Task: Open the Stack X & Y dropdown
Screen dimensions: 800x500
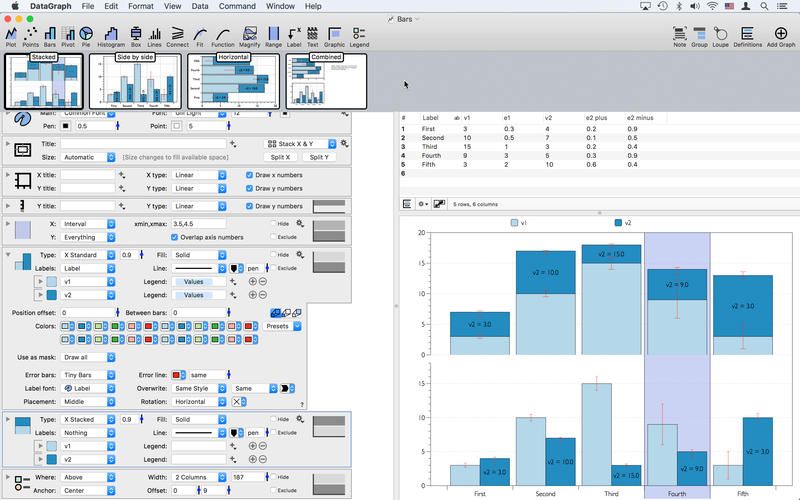Action: point(301,144)
